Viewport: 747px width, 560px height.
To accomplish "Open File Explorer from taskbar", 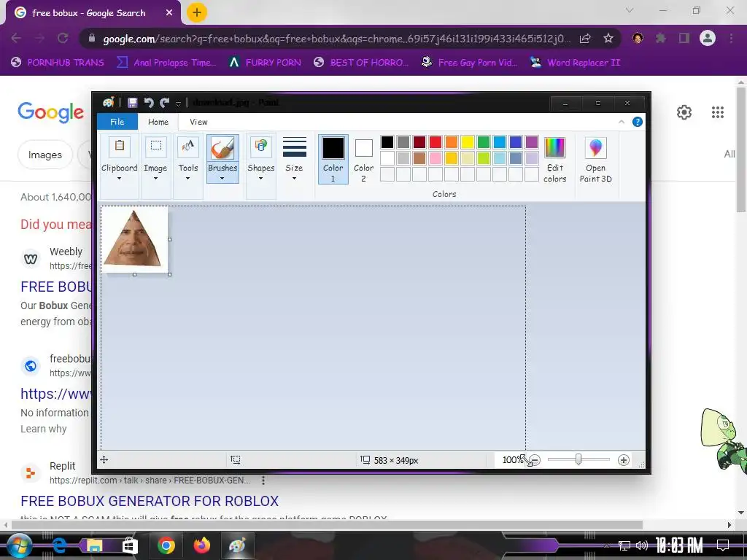I will [x=95, y=545].
